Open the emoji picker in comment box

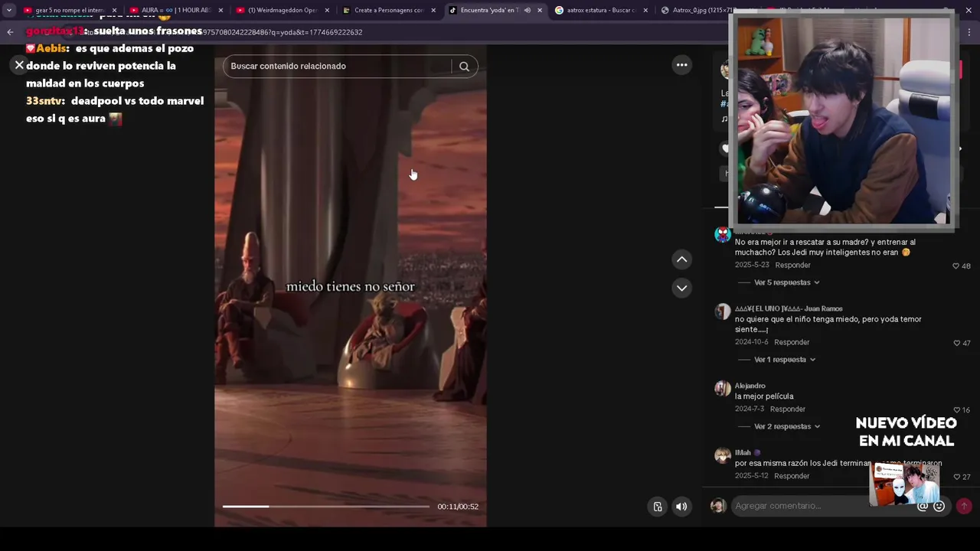939,506
